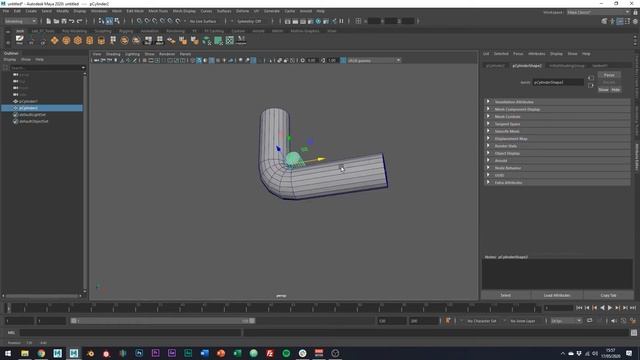
Task: Click the go to end playback button
Action: pyautogui.click(x=633, y=308)
